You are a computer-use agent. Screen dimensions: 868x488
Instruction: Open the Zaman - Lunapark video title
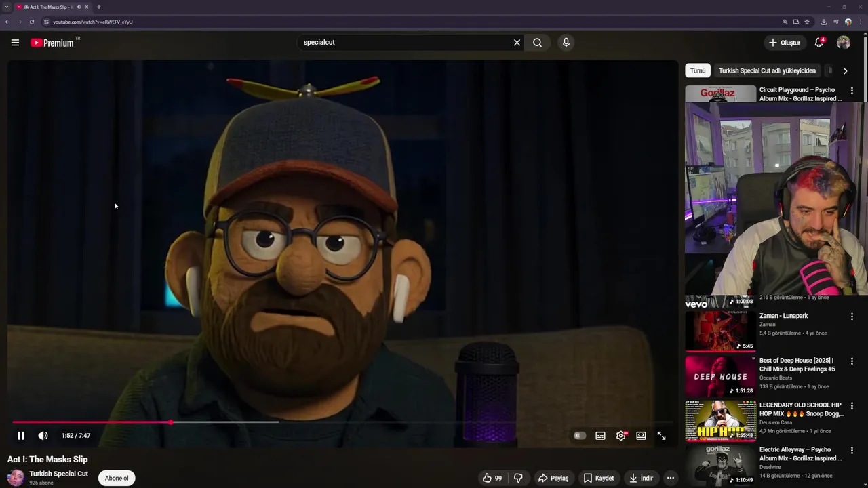[783, 316]
